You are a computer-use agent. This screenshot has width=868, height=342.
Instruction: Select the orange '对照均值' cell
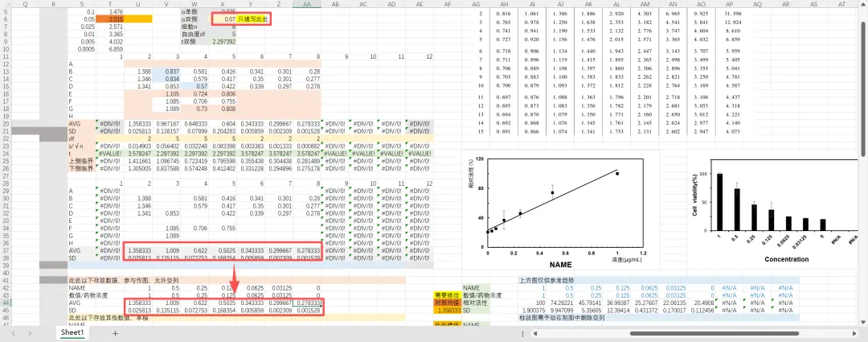(x=448, y=303)
